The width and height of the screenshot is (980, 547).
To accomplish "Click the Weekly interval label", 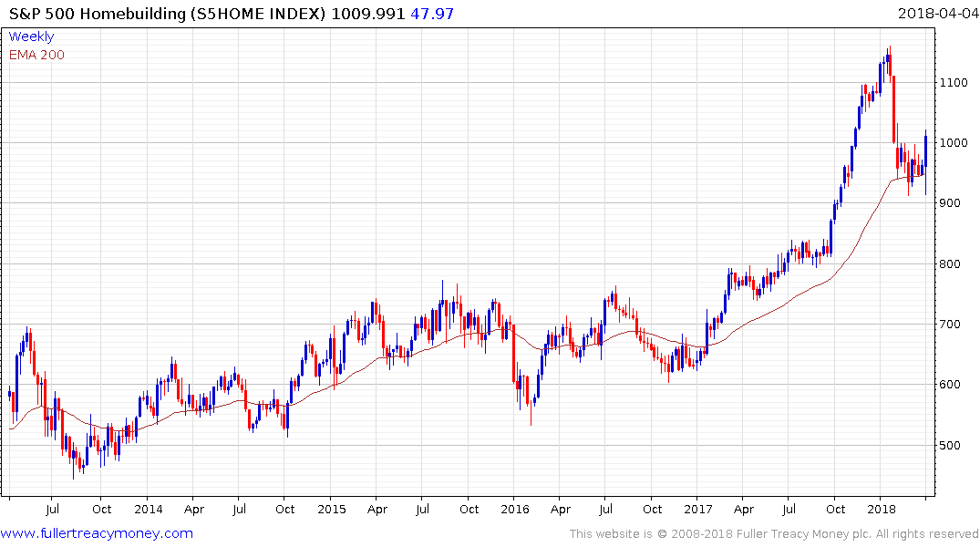I will point(31,36).
